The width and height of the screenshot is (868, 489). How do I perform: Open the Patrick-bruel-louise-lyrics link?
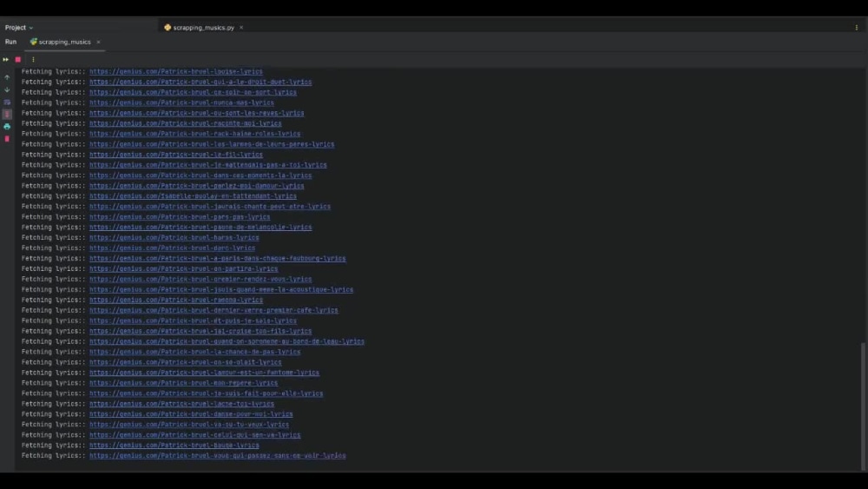(176, 71)
